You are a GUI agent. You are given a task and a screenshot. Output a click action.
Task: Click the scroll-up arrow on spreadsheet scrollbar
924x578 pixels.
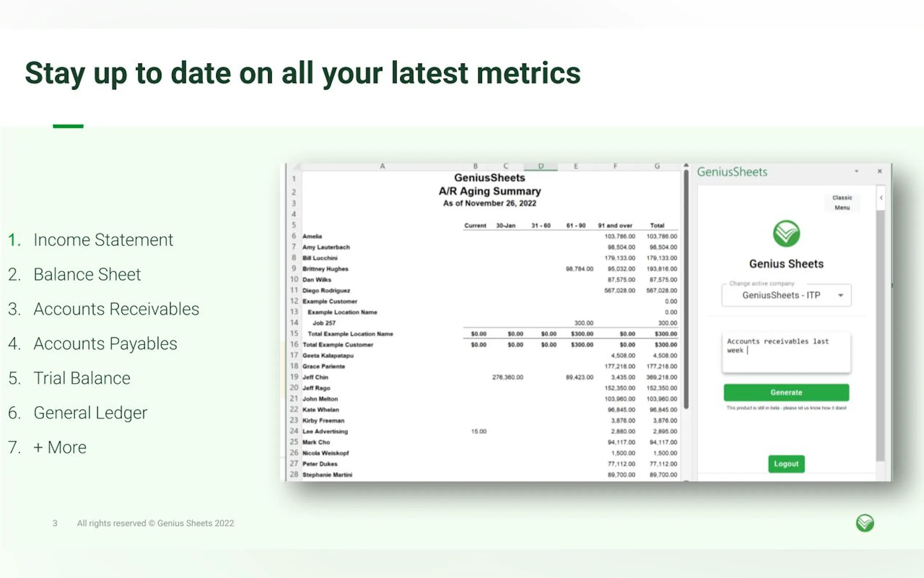[x=686, y=165]
